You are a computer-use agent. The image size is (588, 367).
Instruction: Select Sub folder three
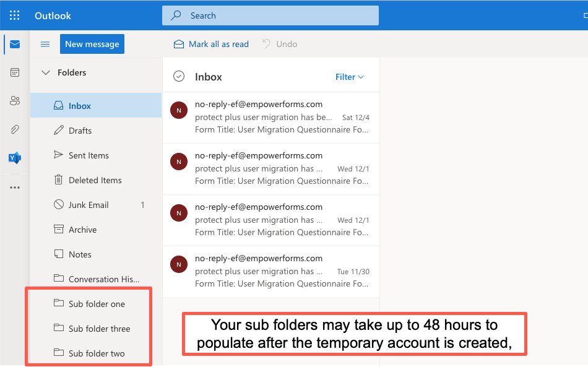click(99, 329)
